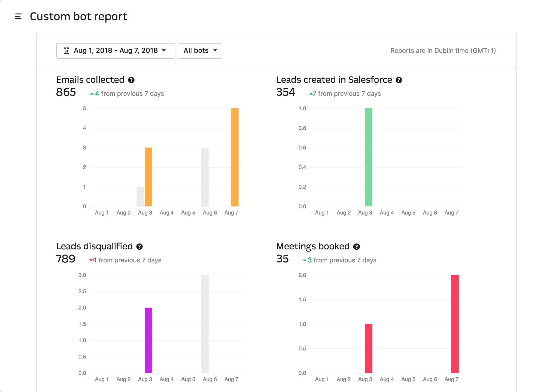Click orange Aug 7 bar in Emails collected
This screenshot has width=553, height=392.
coord(235,157)
